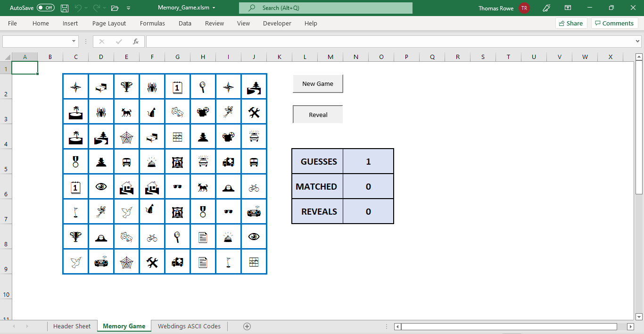
Task: Toggle the AutoSave switch
Action: 46,8
